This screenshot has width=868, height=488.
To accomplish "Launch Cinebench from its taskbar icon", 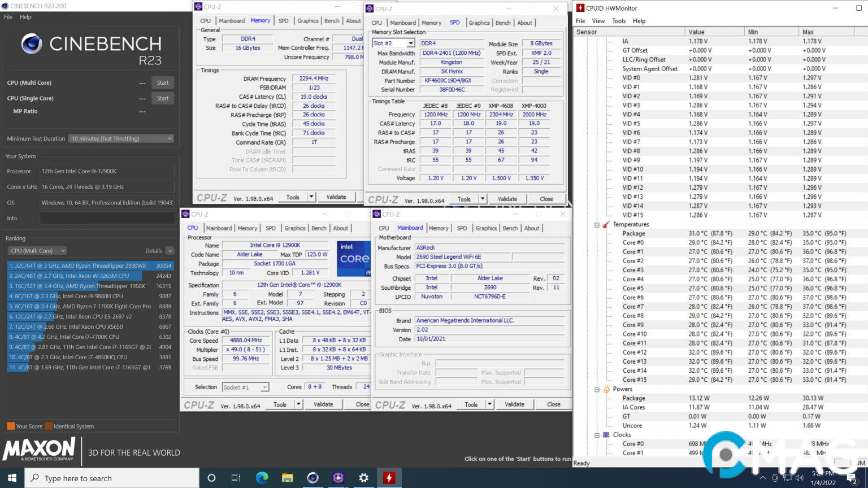I will 313,478.
